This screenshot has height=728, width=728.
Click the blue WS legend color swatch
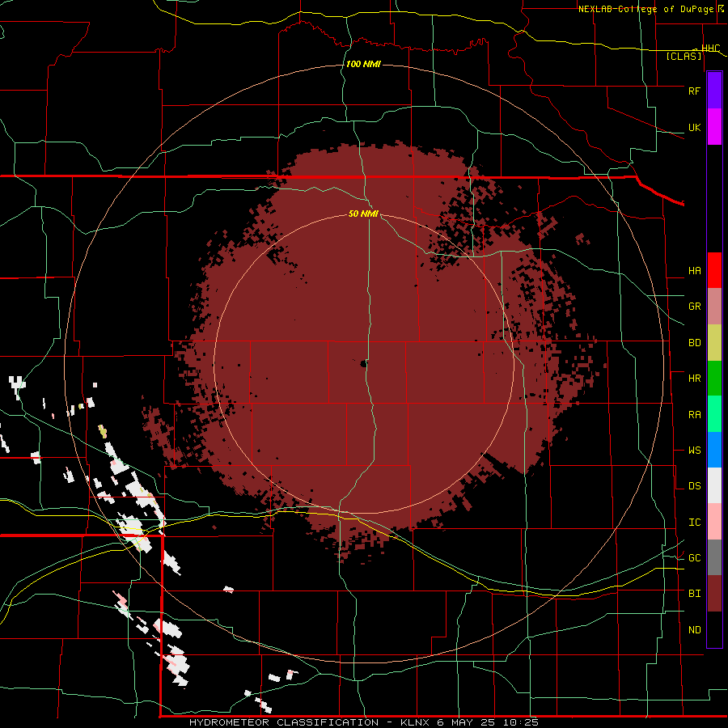tap(714, 450)
